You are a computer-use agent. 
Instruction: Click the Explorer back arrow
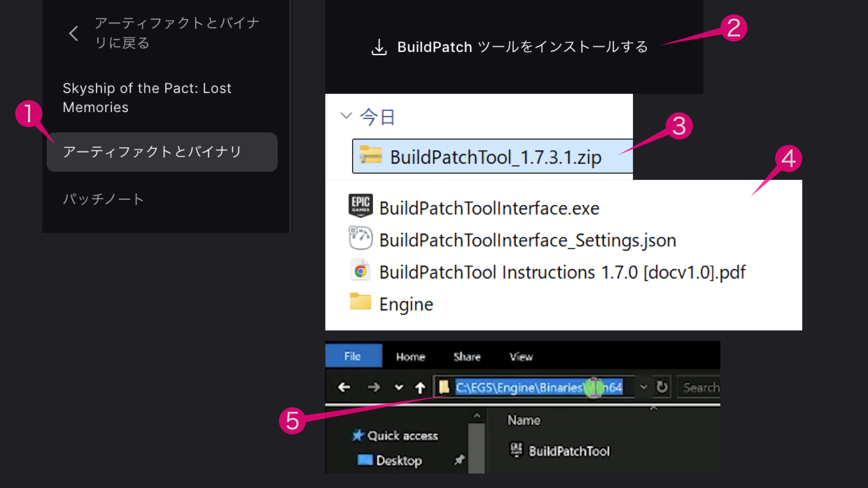click(344, 387)
